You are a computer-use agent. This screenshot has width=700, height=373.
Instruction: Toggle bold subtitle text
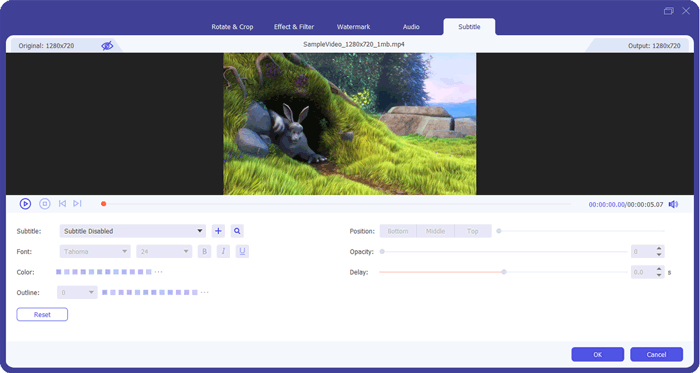pyautogui.click(x=204, y=252)
